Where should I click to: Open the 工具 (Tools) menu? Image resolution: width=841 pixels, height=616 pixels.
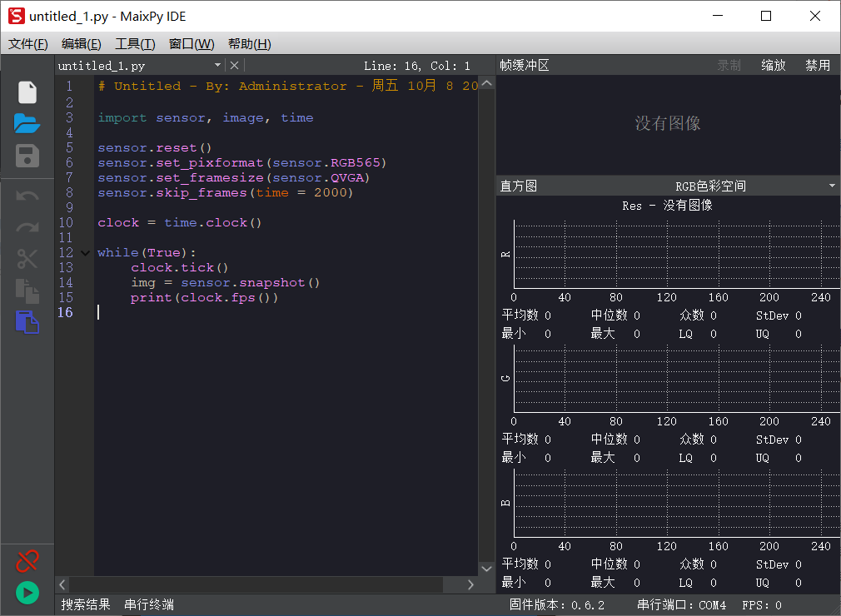click(x=134, y=43)
